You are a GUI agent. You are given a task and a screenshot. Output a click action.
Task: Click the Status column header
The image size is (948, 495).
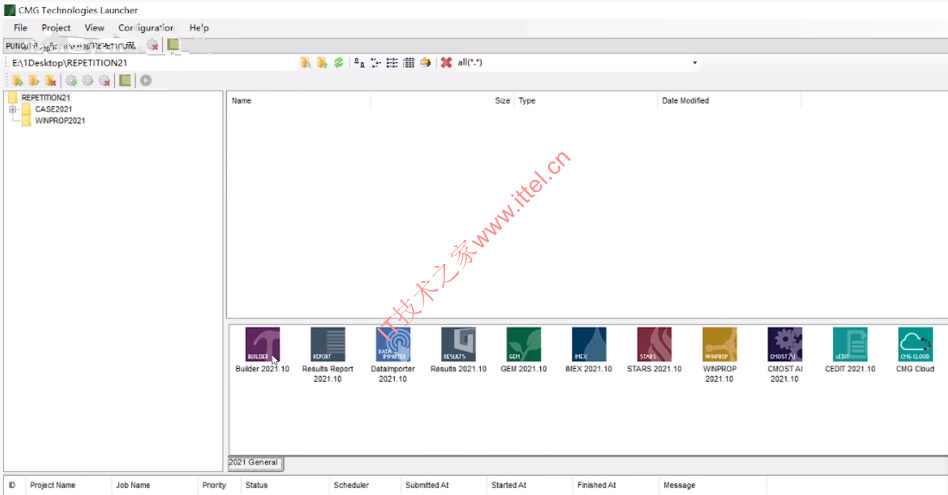click(285, 485)
